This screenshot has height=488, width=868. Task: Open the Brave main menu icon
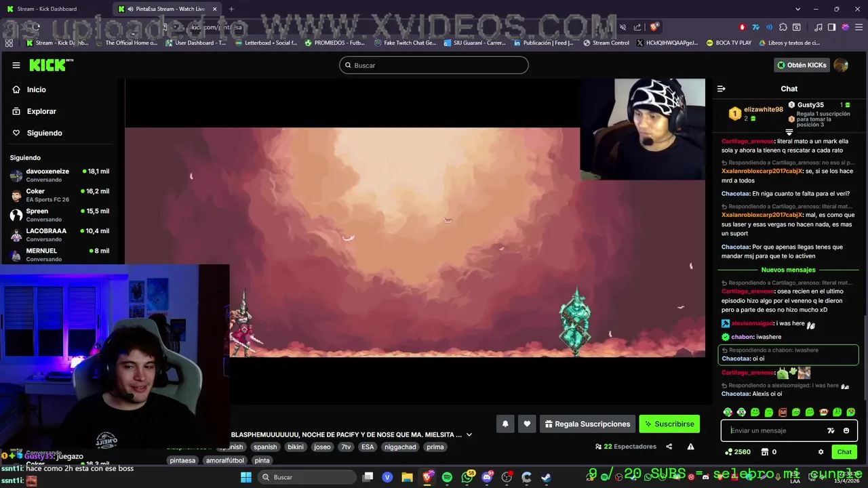(859, 27)
